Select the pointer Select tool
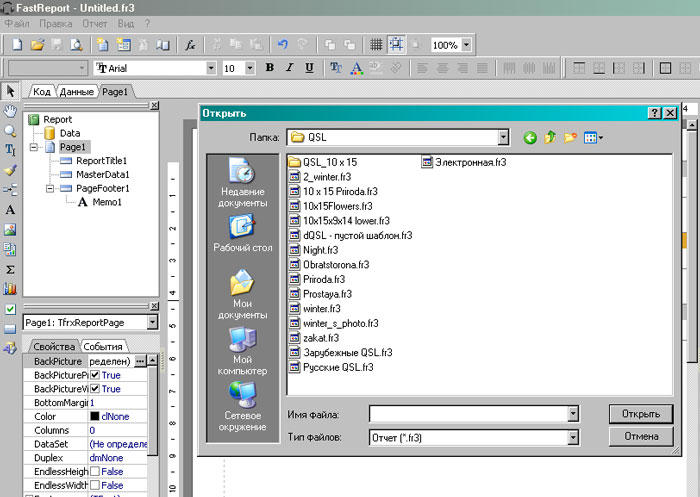The height and width of the screenshot is (497, 700). pyautogui.click(x=10, y=91)
